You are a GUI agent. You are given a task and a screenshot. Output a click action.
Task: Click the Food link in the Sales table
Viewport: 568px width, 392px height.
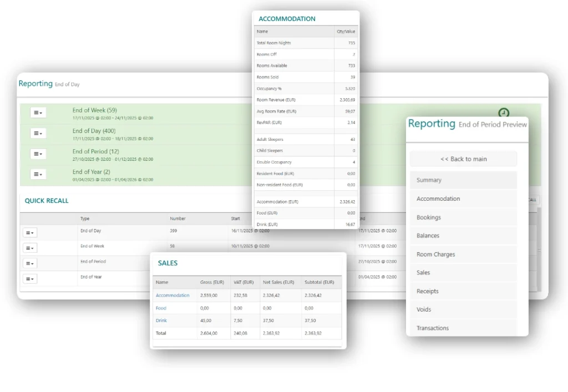[161, 308]
